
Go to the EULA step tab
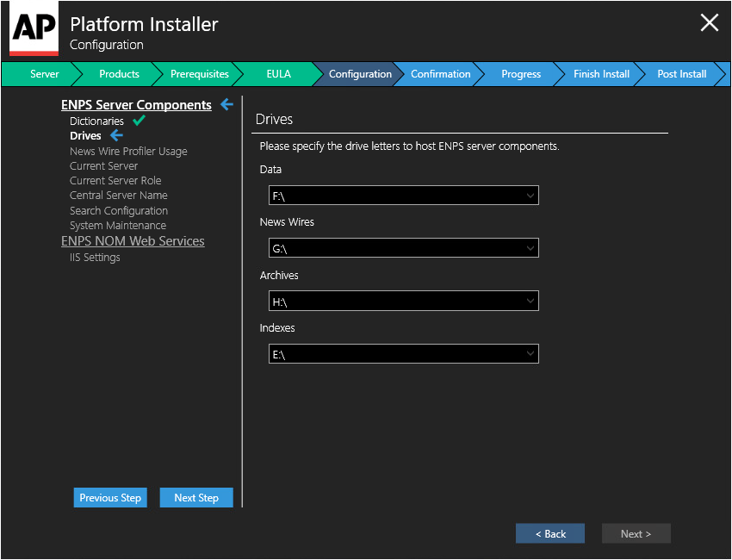coord(279,74)
